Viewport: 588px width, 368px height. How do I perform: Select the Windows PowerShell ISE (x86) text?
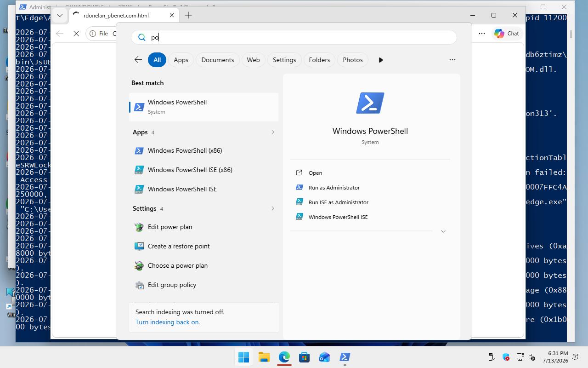(190, 170)
